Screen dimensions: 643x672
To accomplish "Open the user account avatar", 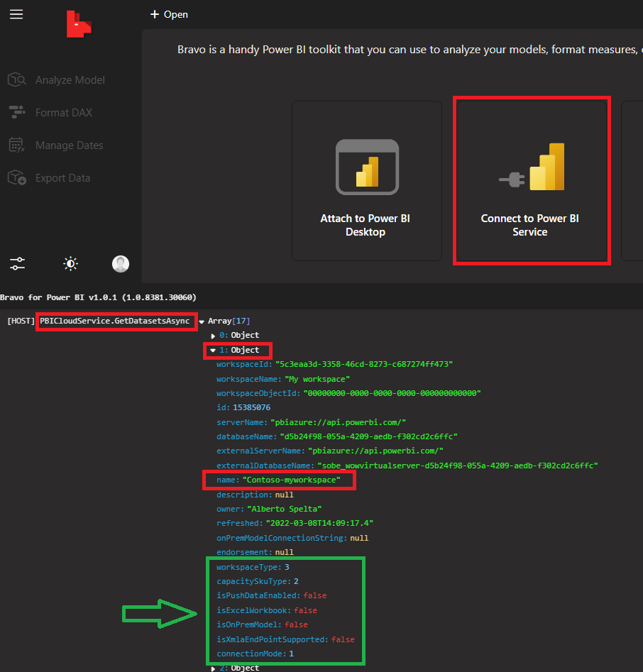I will click(x=121, y=263).
